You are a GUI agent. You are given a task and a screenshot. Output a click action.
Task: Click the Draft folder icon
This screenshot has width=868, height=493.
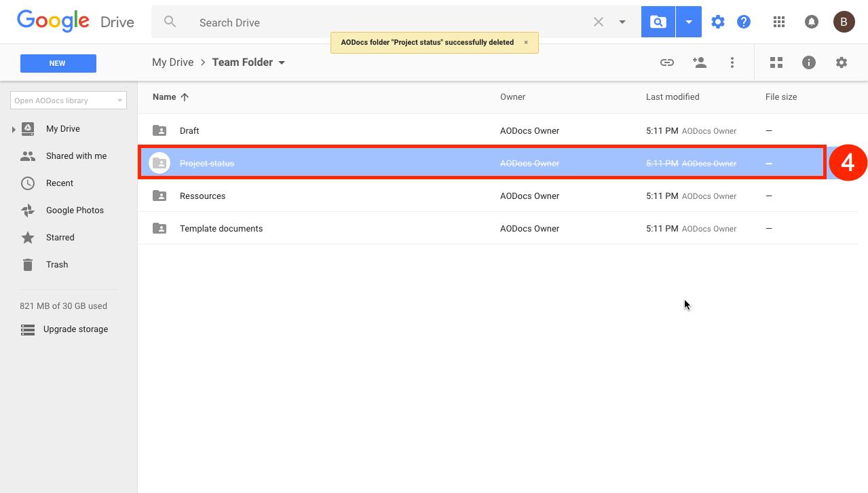pos(159,130)
